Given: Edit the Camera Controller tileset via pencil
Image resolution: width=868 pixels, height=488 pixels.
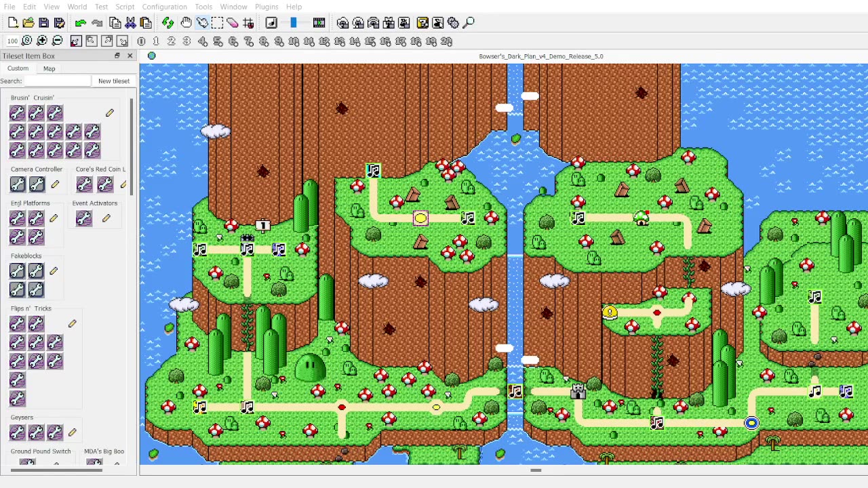Looking at the screenshot, I should (x=55, y=184).
